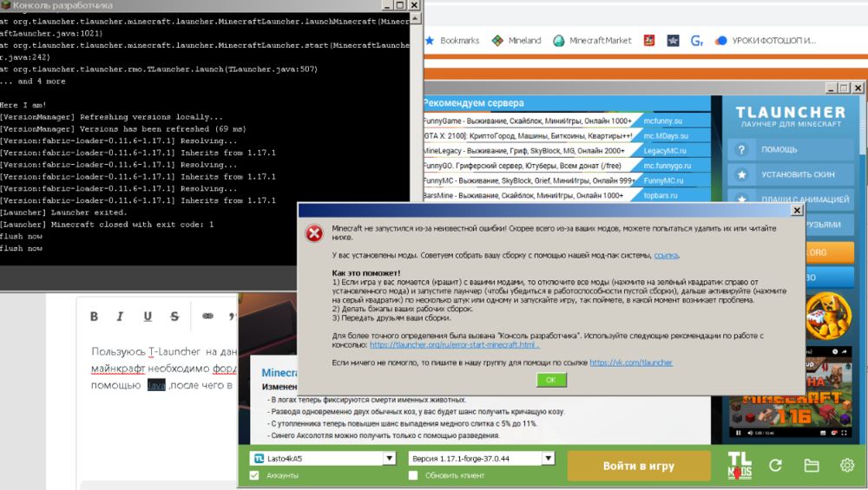Open the MinecraftMarket bookmark
This screenshot has width=868, height=490.
click(592, 41)
